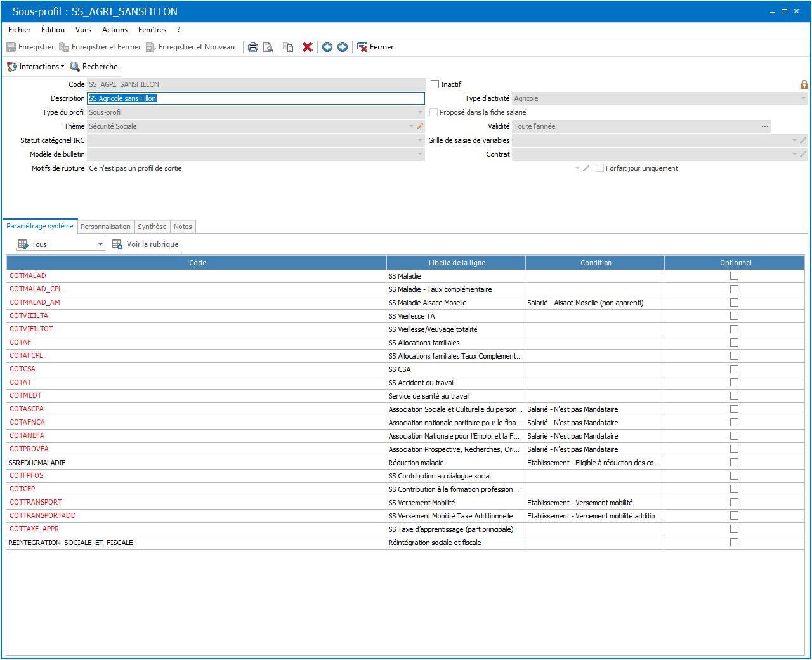The height and width of the screenshot is (660, 812).
Task: Click edit pencil of Grille de saisie
Action: (x=803, y=140)
